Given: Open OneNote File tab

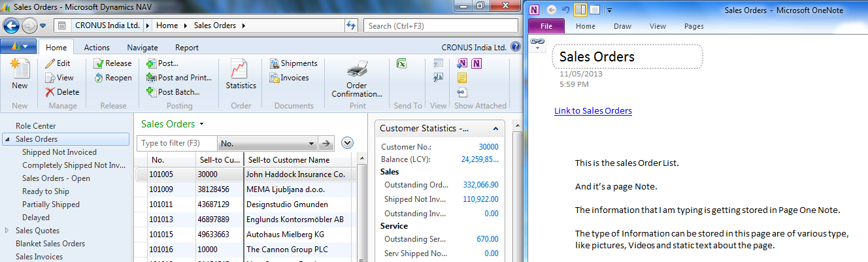Looking at the screenshot, I should click(547, 26).
